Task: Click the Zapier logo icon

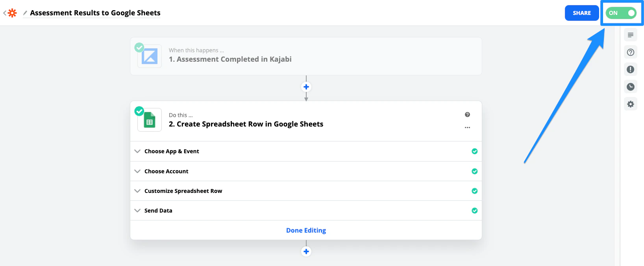Action: [x=12, y=13]
